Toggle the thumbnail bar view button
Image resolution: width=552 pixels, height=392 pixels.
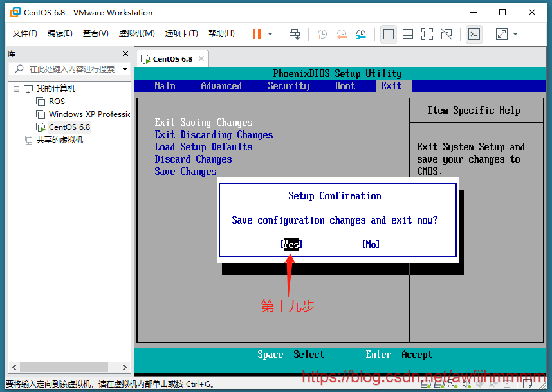coord(407,34)
